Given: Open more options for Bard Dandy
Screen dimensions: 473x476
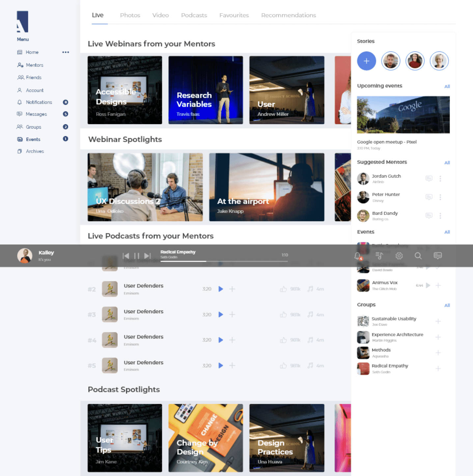Looking at the screenshot, I should click(440, 216).
